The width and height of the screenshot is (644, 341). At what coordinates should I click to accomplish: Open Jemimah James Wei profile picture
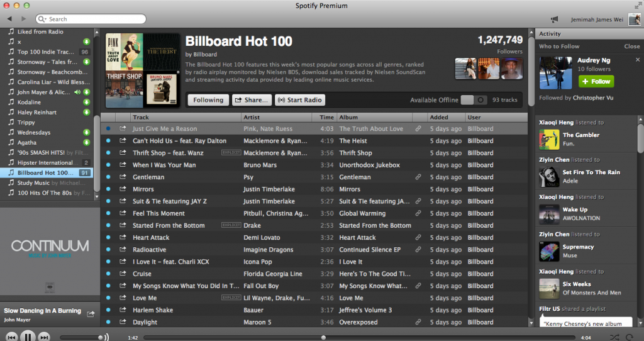634,20
